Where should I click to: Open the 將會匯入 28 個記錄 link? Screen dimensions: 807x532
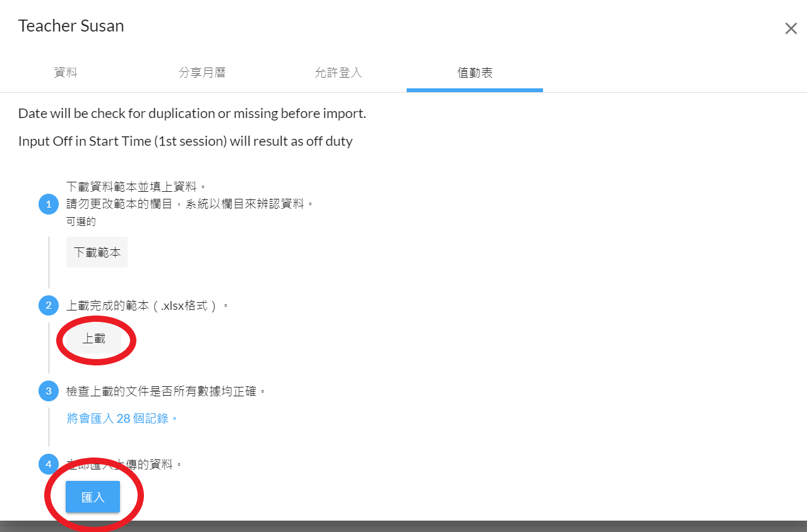click(x=123, y=418)
